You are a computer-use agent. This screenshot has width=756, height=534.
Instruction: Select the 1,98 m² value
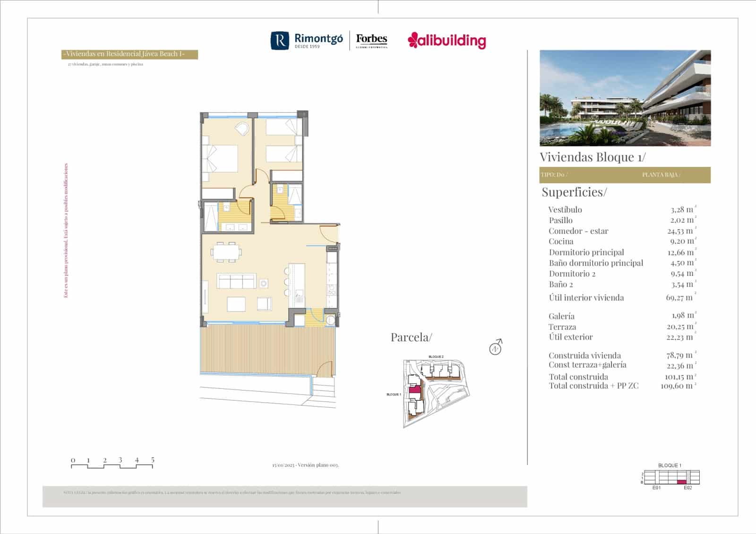[684, 315]
